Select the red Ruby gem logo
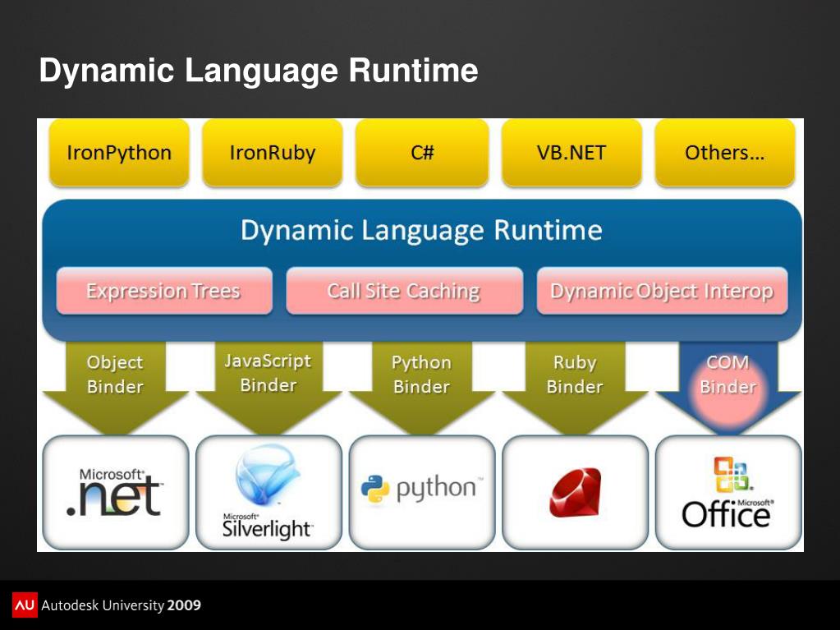This screenshot has width=840, height=630. [x=576, y=492]
